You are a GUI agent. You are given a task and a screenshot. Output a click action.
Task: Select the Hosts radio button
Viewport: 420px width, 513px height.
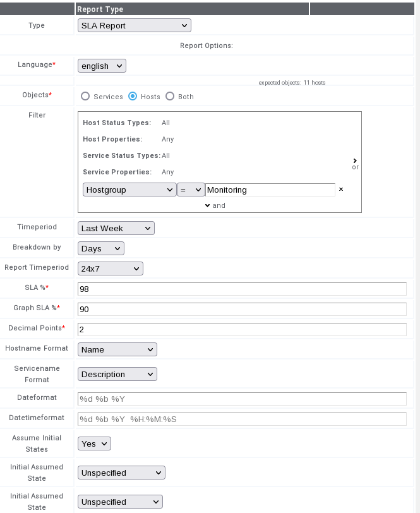pos(131,96)
